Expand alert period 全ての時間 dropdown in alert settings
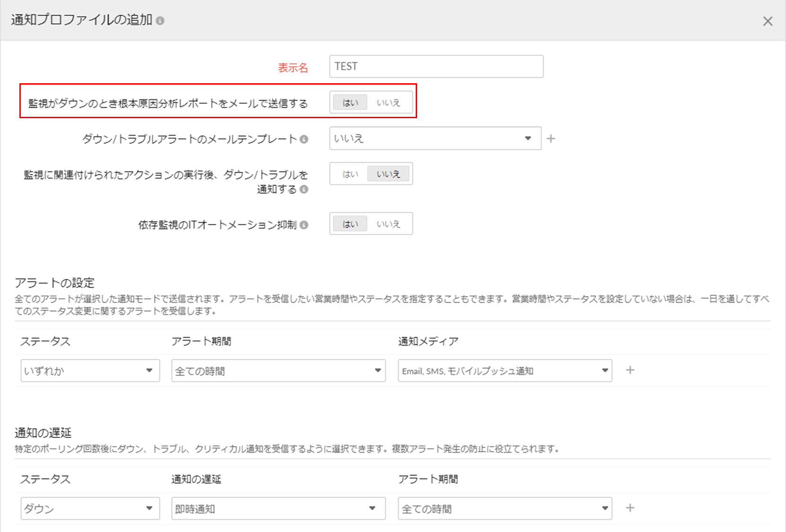Image resolution: width=786 pixels, height=532 pixels. pyautogui.click(x=278, y=371)
